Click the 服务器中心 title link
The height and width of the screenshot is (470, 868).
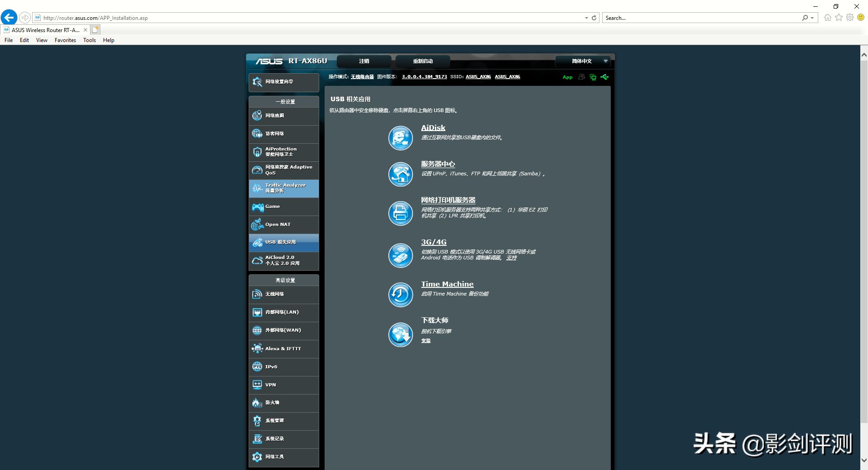(x=438, y=164)
